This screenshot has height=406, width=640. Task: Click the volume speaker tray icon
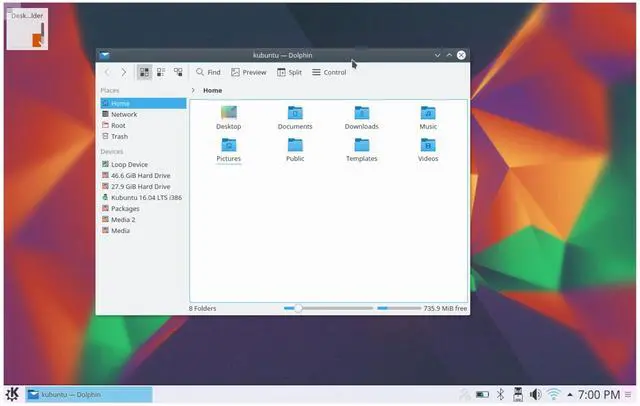pyautogui.click(x=535, y=395)
